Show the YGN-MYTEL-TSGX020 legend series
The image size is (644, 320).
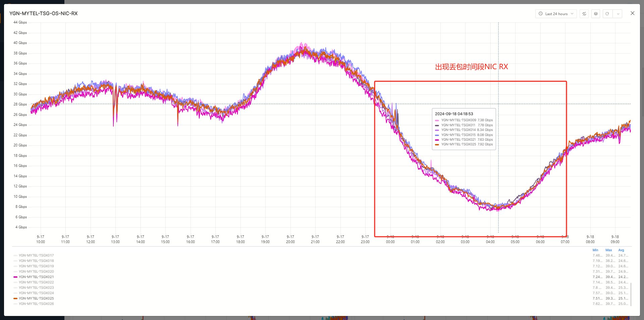pyautogui.click(x=36, y=272)
